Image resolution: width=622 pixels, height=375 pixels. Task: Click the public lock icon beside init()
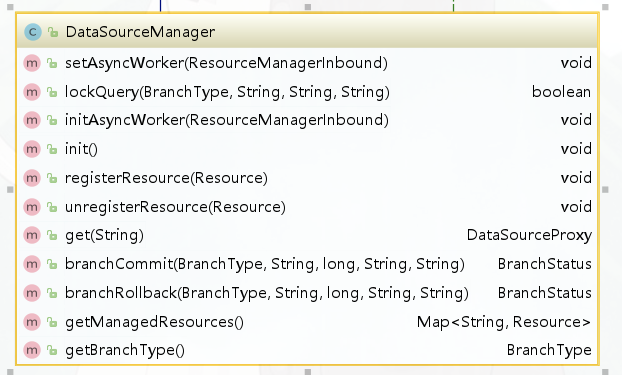[x=52, y=149]
